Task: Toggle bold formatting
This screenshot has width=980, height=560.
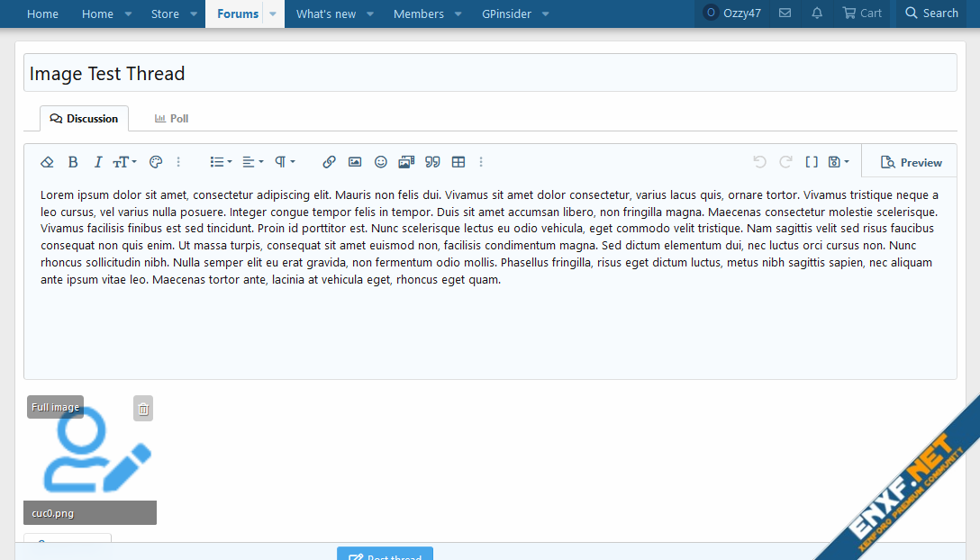Action: (x=73, y=162)
